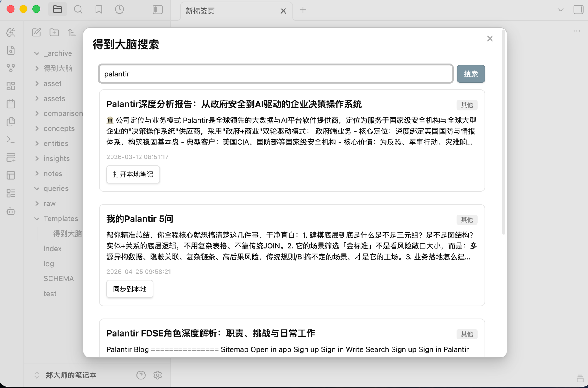588x388 pixels.
Task: Close the 得到大脑搜索 dialog
Action: [x=490, y=39]
